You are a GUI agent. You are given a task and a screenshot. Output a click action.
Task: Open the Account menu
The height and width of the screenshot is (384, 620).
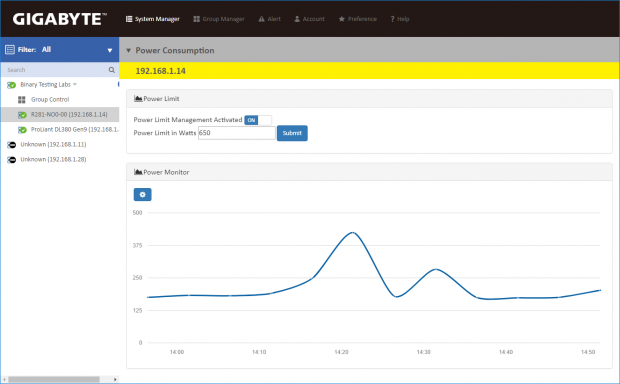pos(309,19)
